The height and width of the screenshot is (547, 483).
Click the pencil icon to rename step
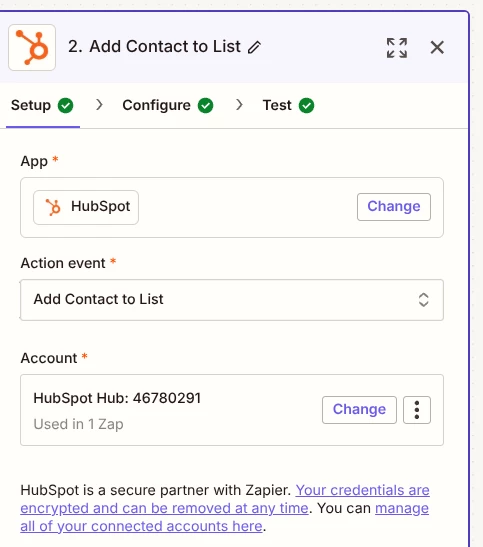click(254, 47)
